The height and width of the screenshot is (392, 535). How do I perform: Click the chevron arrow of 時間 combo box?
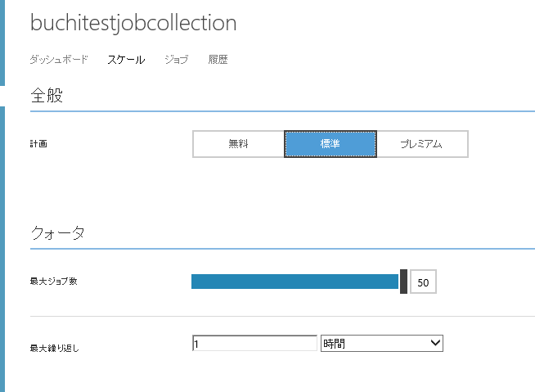435,344
